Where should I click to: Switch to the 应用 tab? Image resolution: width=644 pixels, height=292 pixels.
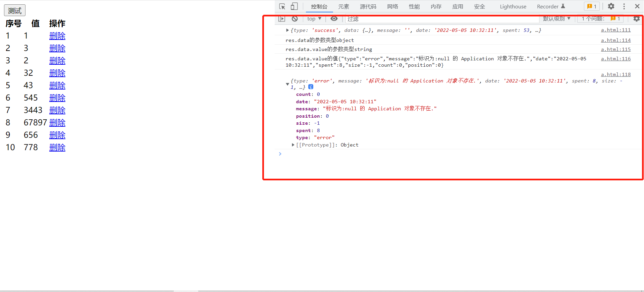coord(458,7)
